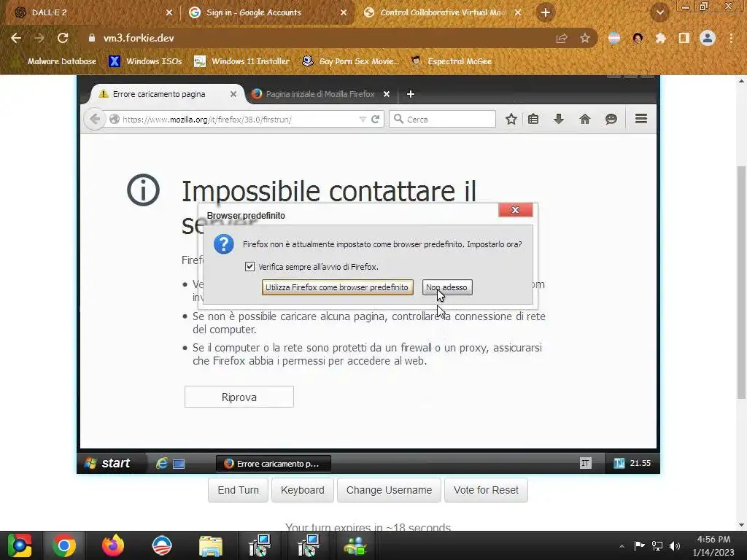Reload the vm3.forkie.dev page

[x=63, y=38]
